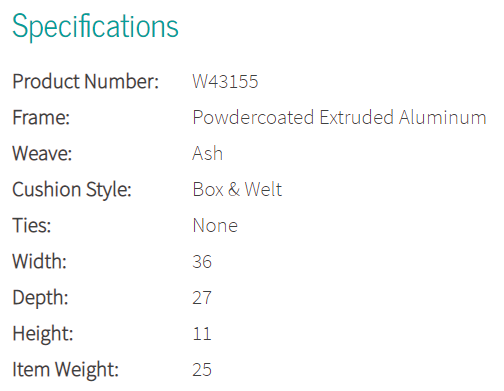The height and width of the screenshot is (391, 504).
Task: Click the height value 11
Action: 202,334
